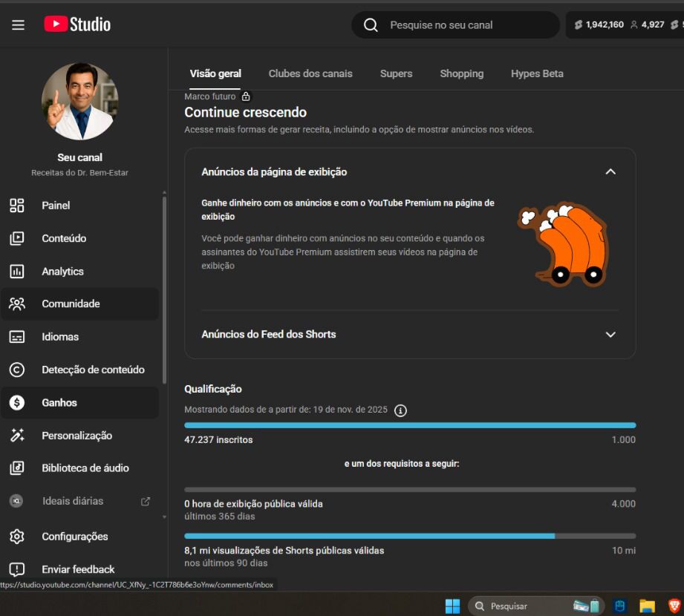The image size is (684, 616).
Task: Click the YouTube Studio logo
Action: point(77,24)
